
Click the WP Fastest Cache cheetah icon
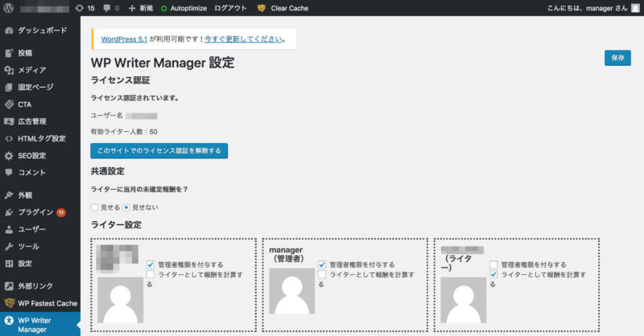click(9, 303)
